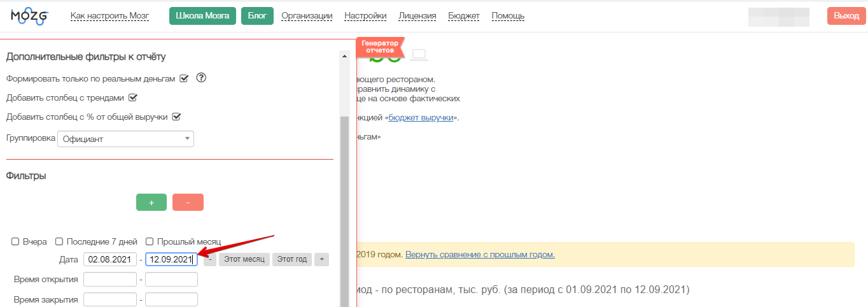868x307 pixels.
Task: Click the Этот месяц quick range button
Action: [x=244, y=259]
